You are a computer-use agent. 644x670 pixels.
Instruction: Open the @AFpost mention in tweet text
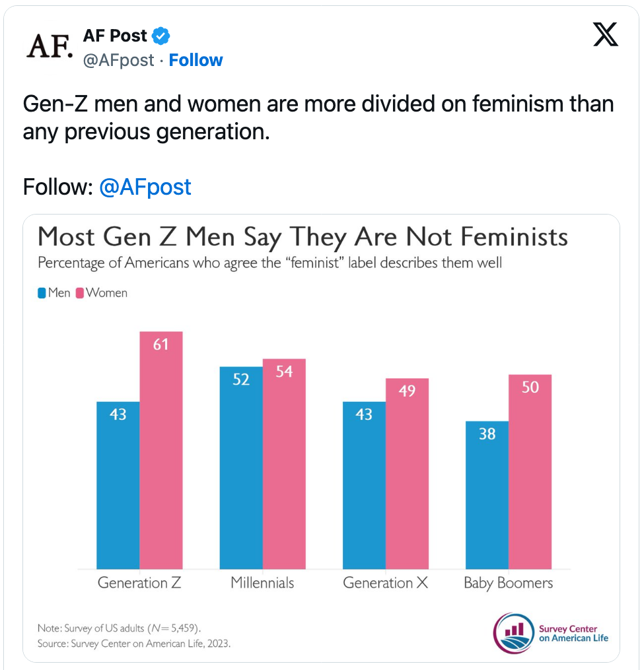[x=145, y=187]
